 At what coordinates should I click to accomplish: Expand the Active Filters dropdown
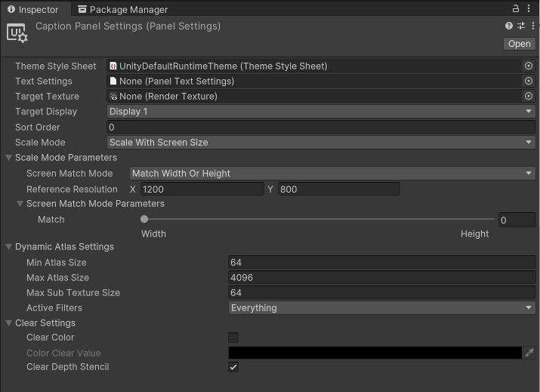(x=381, y=308)
